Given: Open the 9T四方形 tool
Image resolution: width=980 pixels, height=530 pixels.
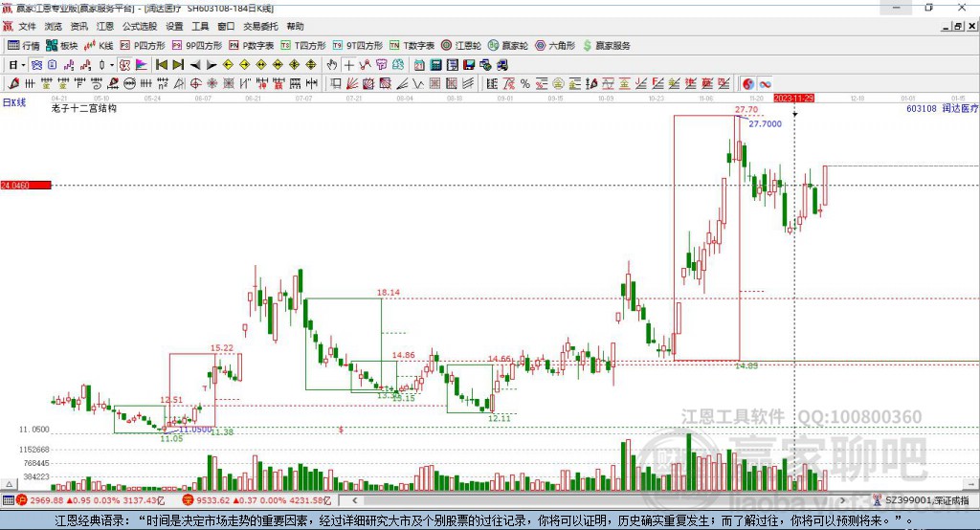Looking at the screenshot, I should coord(358,46).
